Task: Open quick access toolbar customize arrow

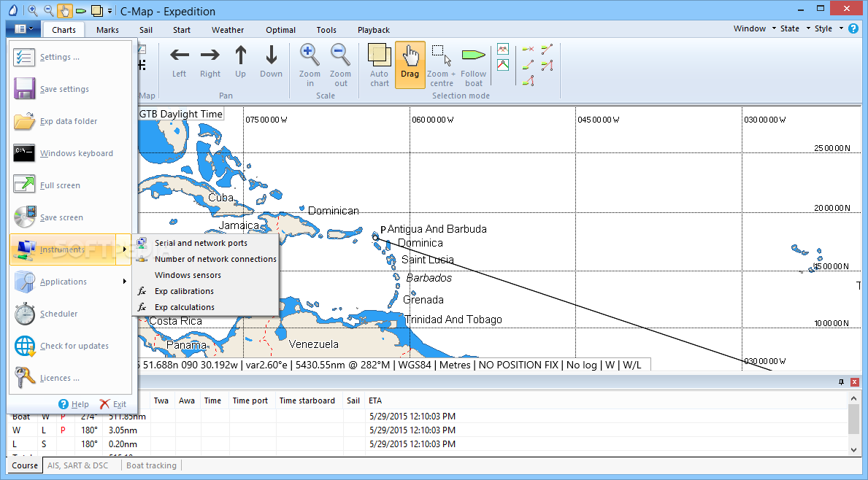Action: pyautogui.click(x=110, y=11)
